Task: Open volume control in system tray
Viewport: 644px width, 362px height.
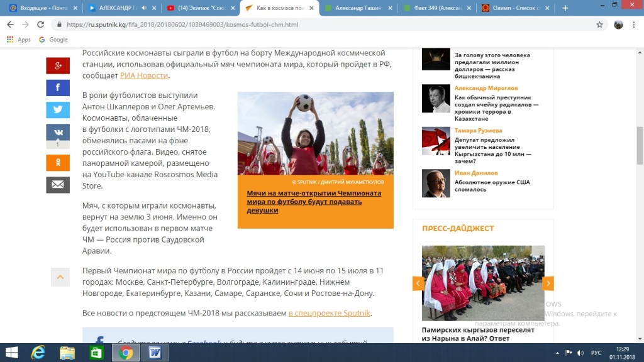Action: (580, 353)
